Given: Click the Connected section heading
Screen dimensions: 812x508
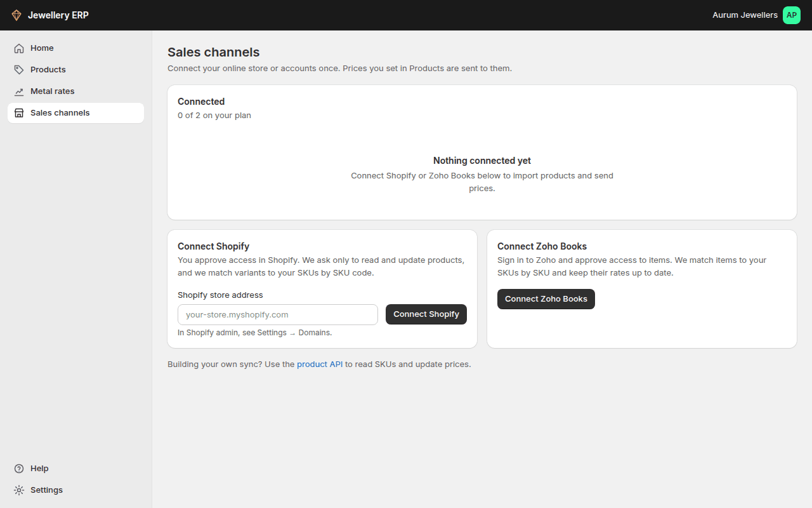Looking at the screenshot, I should click(201, 102).
